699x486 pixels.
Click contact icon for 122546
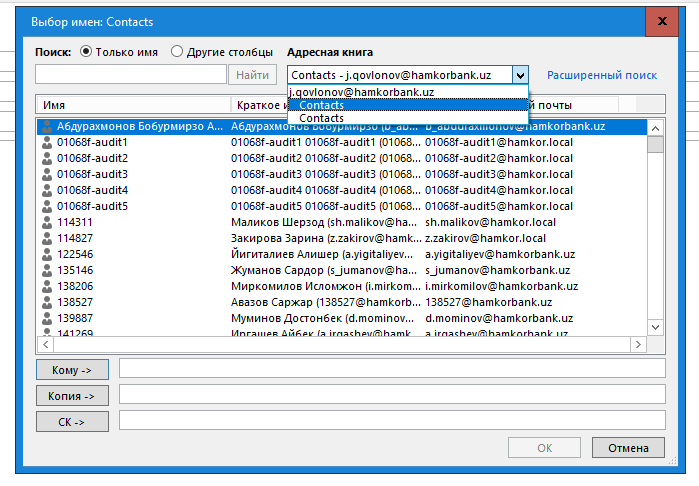point(47,255)
